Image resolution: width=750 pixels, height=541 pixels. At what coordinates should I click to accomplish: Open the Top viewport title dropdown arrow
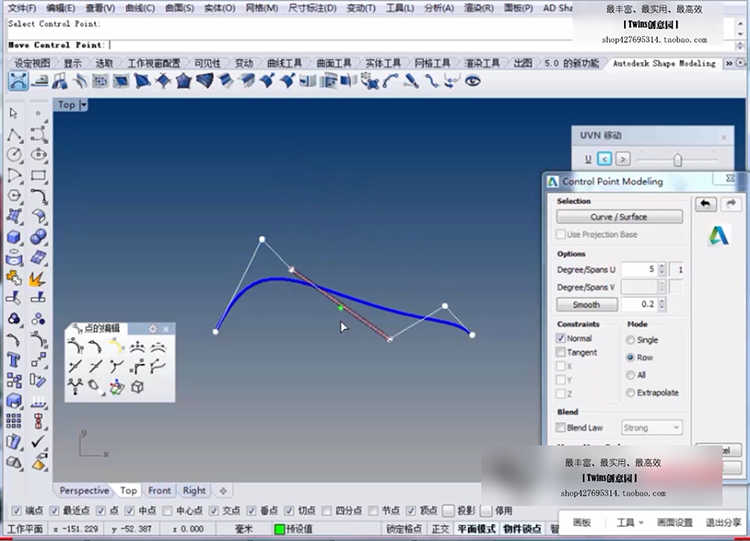tap(83, 105)
